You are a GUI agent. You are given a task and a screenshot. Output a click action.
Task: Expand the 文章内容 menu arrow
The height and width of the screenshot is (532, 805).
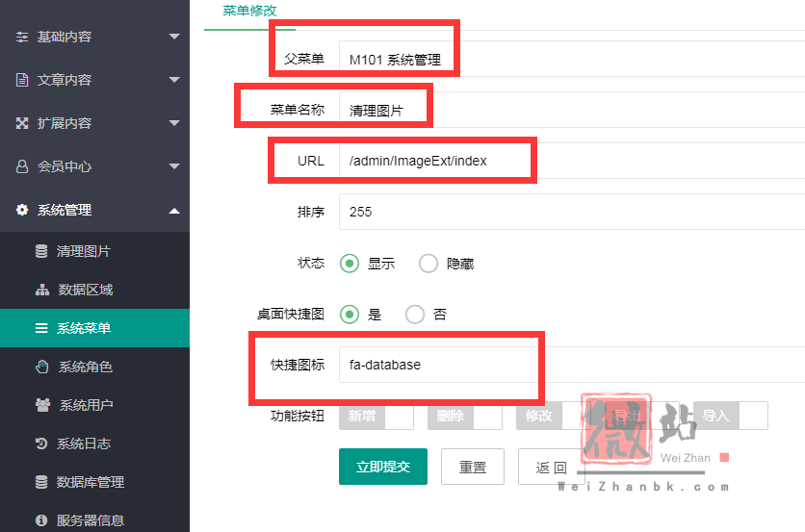[174, 80]
